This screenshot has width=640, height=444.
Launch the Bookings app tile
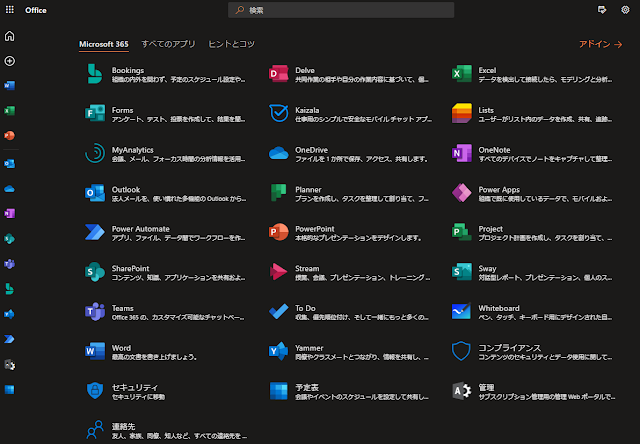coord(166,74)
